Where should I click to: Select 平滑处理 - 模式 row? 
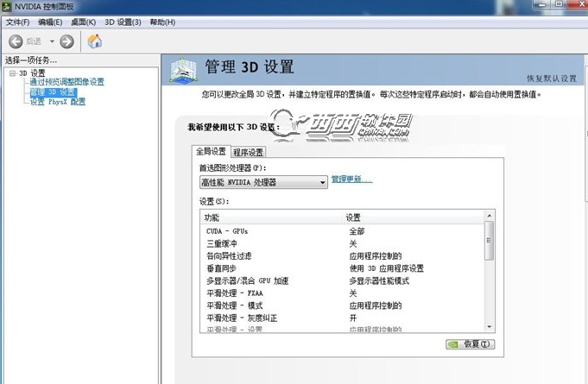[x=343, y=305]
